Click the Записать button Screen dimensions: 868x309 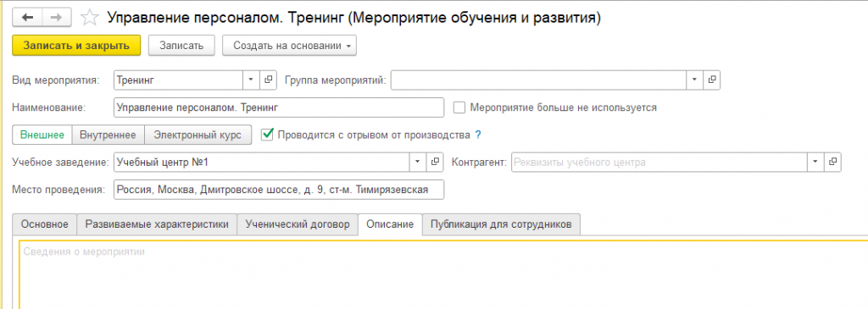(181, 46)
